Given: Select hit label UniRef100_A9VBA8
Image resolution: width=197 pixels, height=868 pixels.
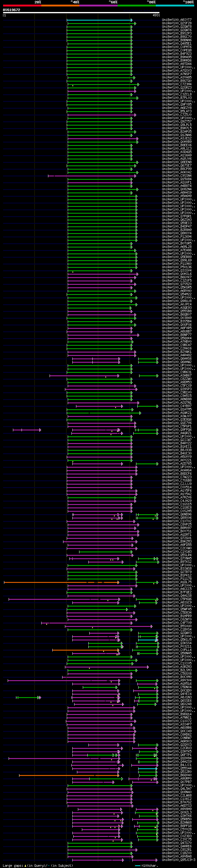Looking at the screenshot, I should (177, 856).
